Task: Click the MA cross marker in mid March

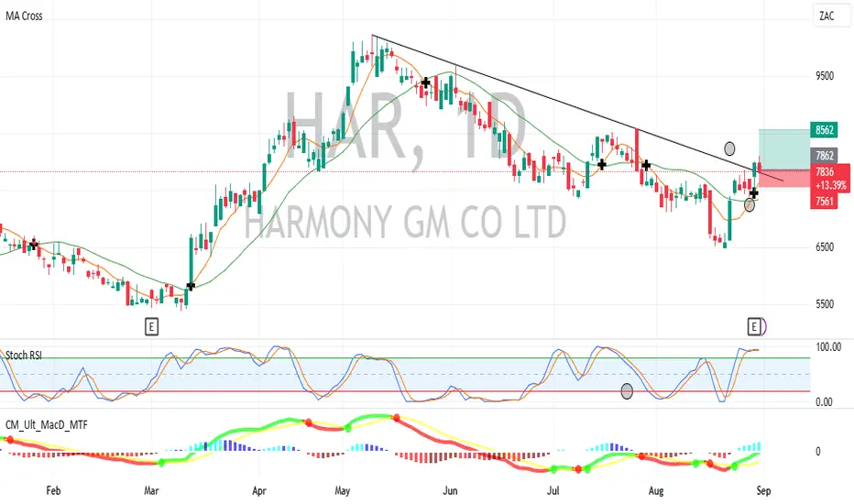Action: tap(191, 286)
